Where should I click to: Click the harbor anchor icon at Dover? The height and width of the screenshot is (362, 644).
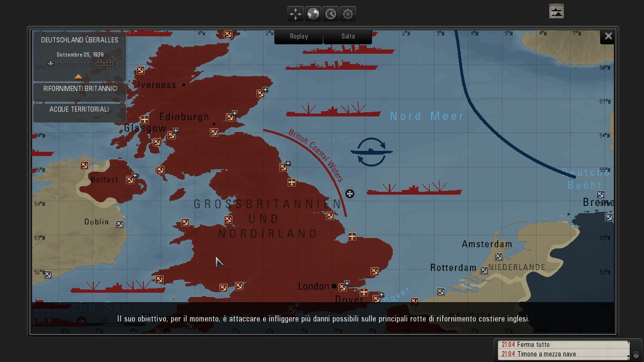coord(376,299)
